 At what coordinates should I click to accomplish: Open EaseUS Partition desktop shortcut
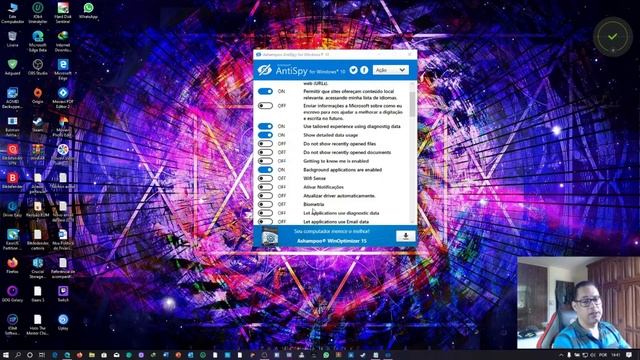tap(12, 239)
